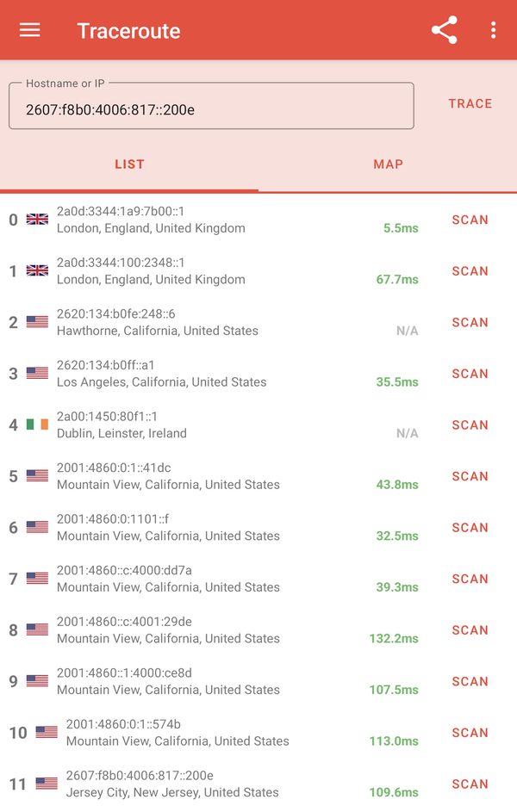Scan the Hawthorne, California hop

pos(470,322)
